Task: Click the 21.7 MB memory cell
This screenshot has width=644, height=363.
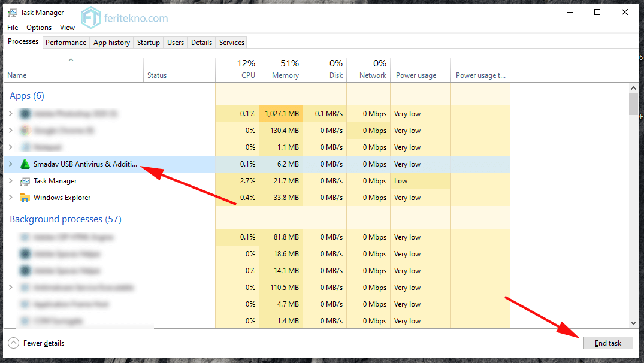Action: 281,181
